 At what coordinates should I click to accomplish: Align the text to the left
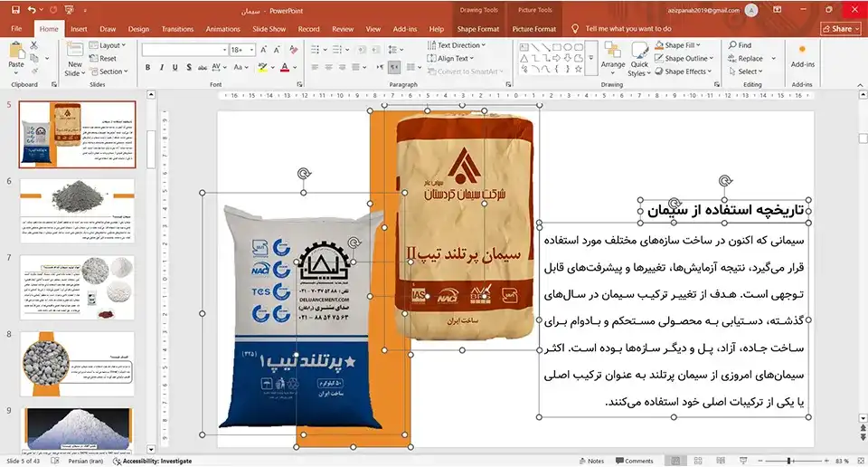point(315,67)
